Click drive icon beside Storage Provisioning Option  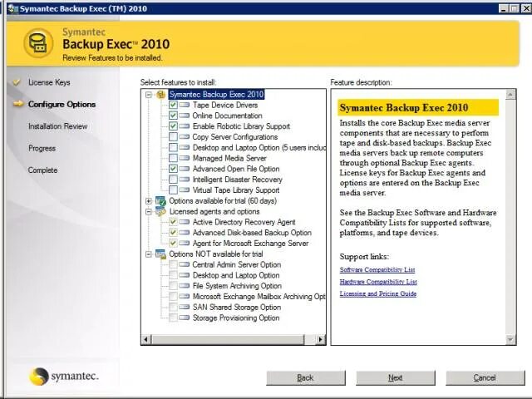pyautogui.click(x=185, y=318)
